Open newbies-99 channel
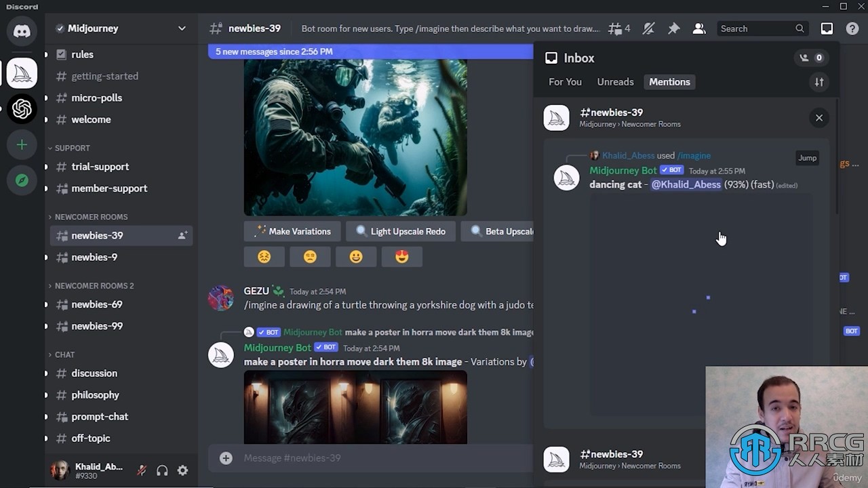Viewport: 868px width, 488px height. 121,326
